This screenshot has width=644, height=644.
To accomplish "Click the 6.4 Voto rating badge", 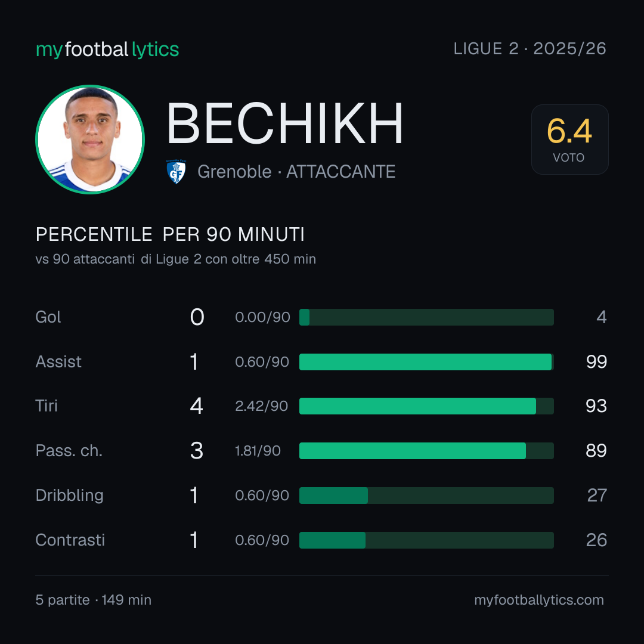I will 569,140.
